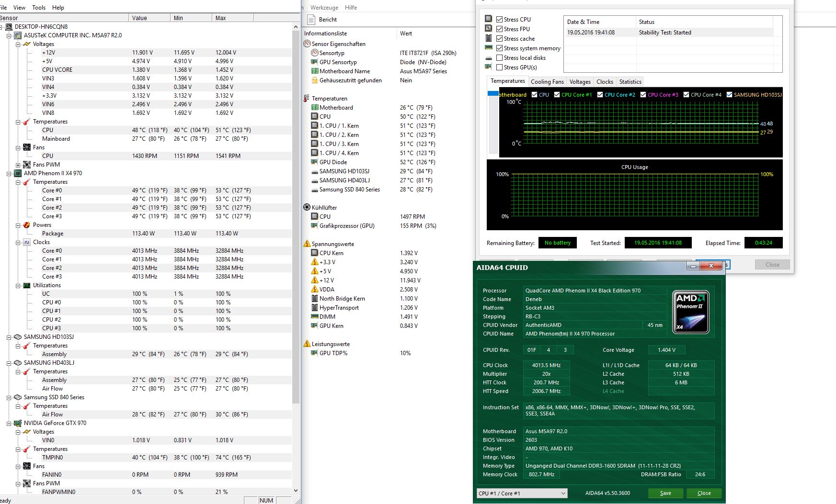836x504 pixels.
Task: Collapse the ASUSTeK COMPUTER INC. M5A97 node
Action: coord(9,35)
